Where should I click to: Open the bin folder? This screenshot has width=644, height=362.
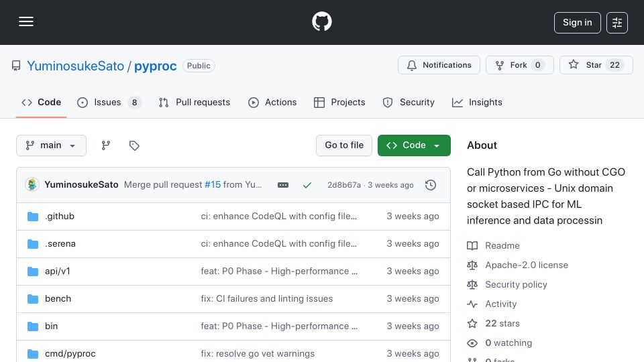pyautogui.click(x=52, y=326)
